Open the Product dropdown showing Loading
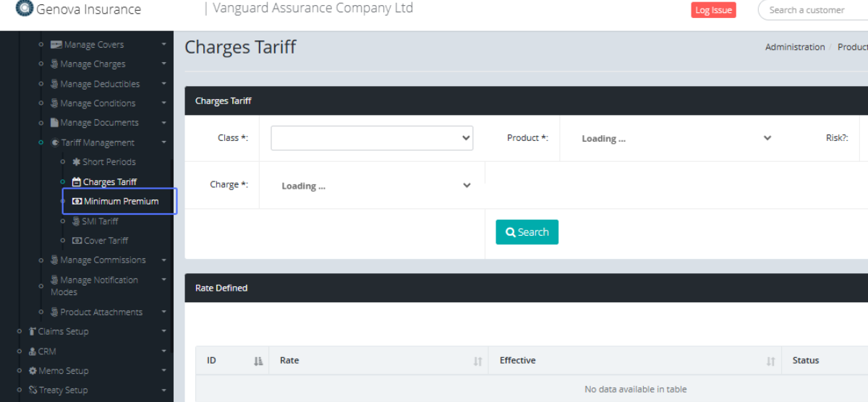The width and height of the screenshot is (868, 402). (x=676, y=139)
